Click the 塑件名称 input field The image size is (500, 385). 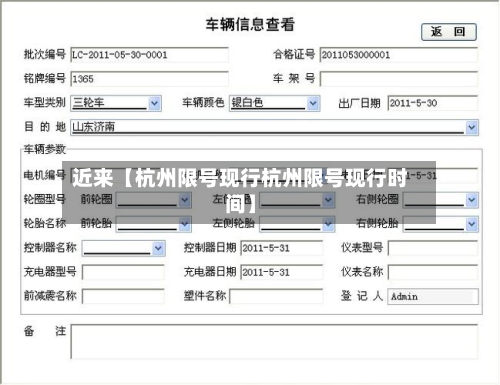[276, 296]
